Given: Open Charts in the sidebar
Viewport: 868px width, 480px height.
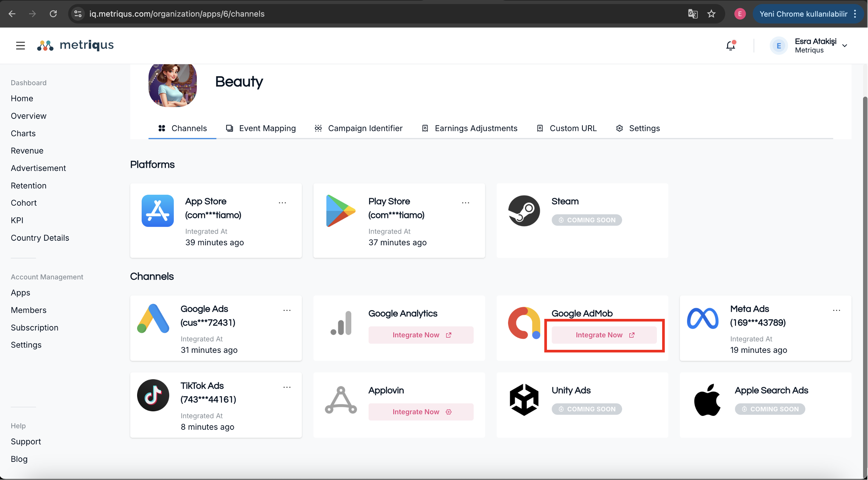Looking at the screenshot, I should 23,134.
